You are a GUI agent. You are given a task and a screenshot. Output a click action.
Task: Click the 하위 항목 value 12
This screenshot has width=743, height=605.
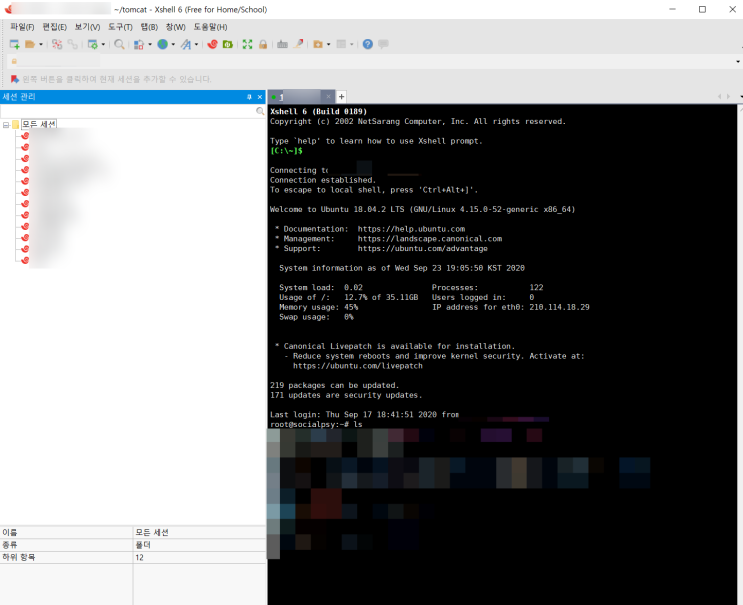click(x=140, y=558)
